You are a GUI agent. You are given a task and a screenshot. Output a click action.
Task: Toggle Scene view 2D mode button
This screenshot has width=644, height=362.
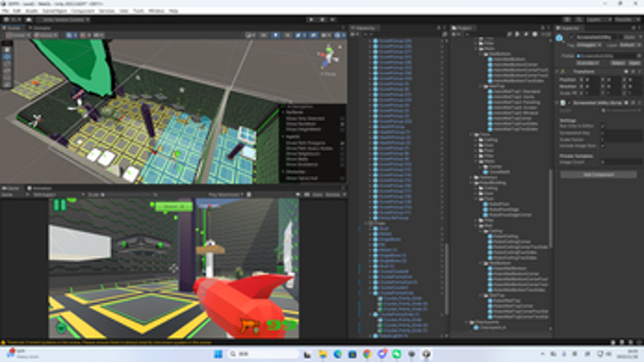(264, 35)
